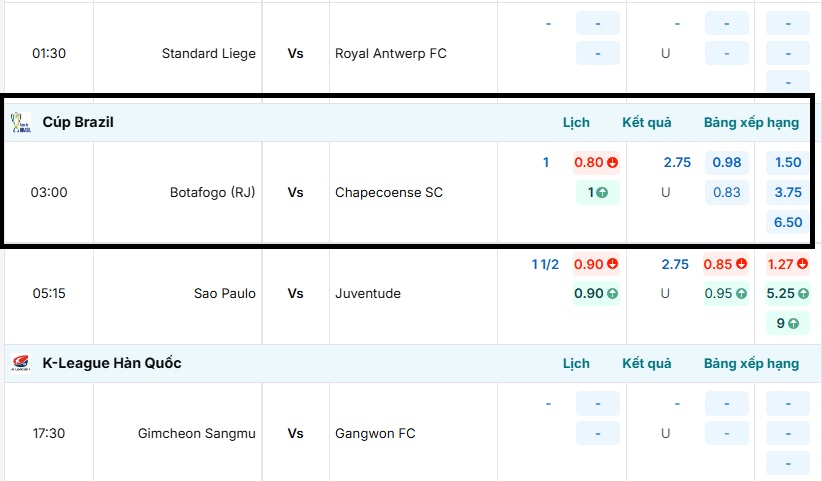Choose the 6.50 odds button

pos(788,222)
